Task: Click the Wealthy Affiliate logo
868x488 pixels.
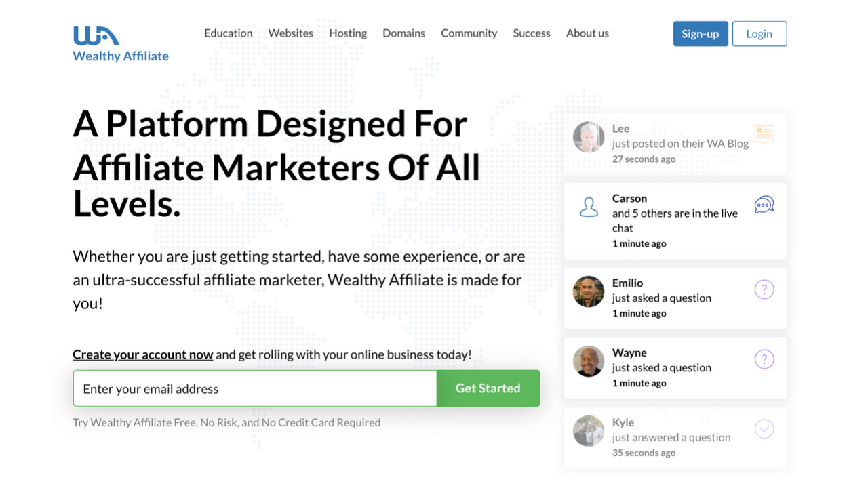Action: 121,44
